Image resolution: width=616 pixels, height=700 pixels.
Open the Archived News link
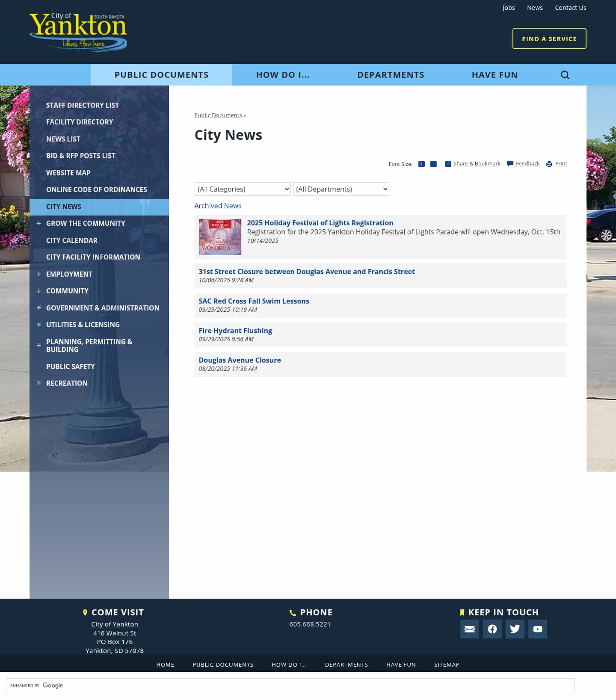tap(218, 206)
